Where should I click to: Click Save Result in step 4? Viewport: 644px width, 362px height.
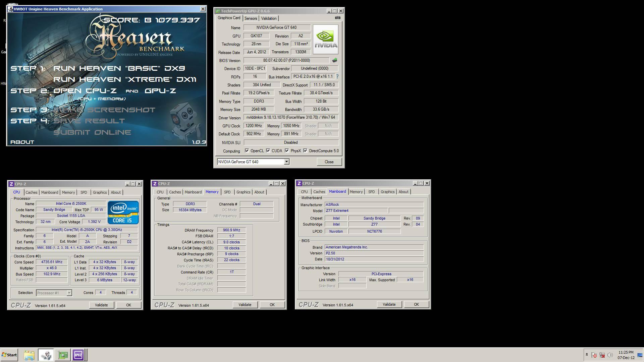coord(89,121)
